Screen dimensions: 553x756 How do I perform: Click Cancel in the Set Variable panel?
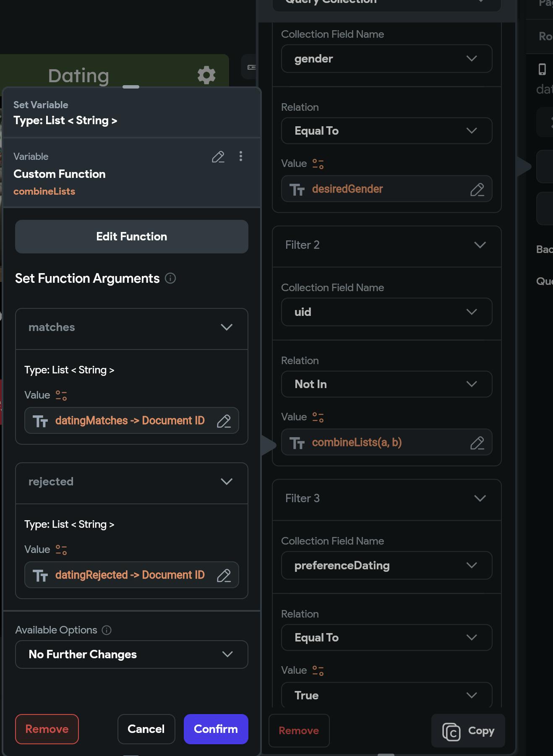[146, 729]
